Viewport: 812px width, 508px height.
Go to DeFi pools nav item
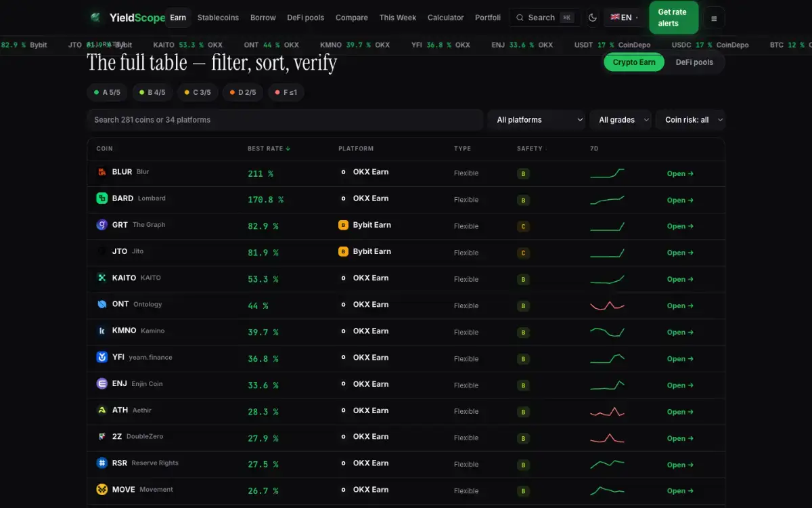click(x=305, y=18)
